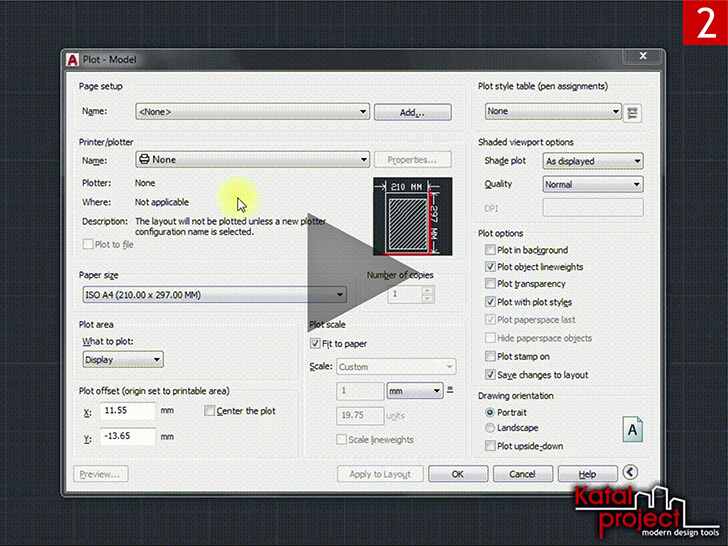This screenshot has width=728, height=546.
Task: Click the equals icon beside the mm unit
Action: (x=450, y=390)
